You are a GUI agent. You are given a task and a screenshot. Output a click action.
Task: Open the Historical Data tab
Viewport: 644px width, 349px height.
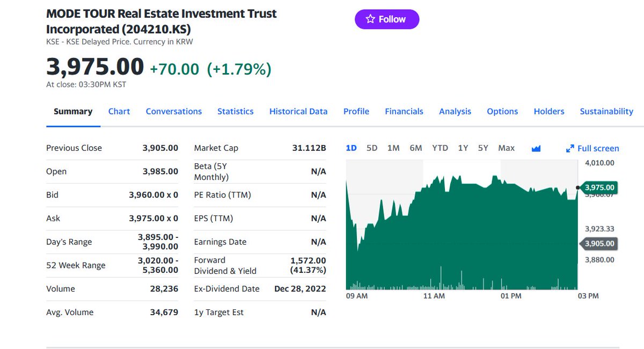[298, 112]
